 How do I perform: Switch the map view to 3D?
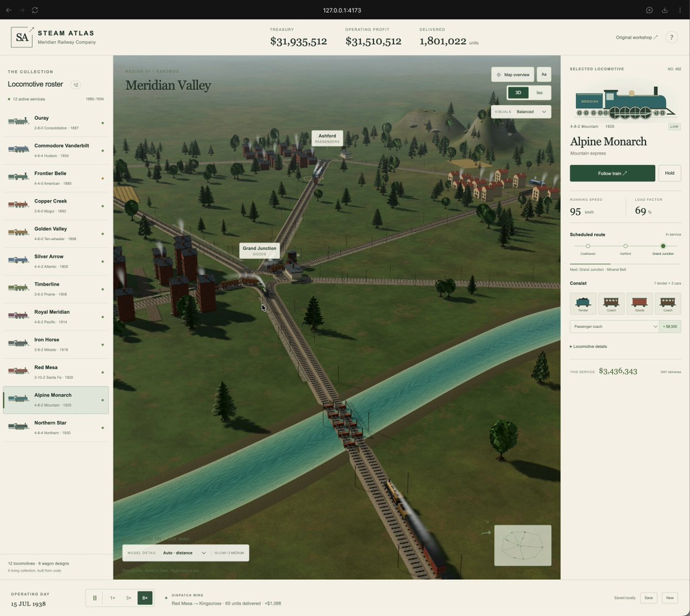[518, 93]
